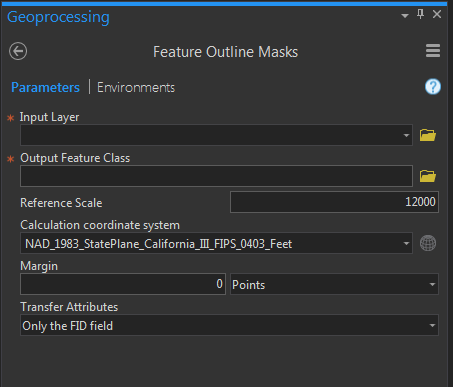Click the Margin label
Viewport: 453px width, 387px height.
pos(39,266)
